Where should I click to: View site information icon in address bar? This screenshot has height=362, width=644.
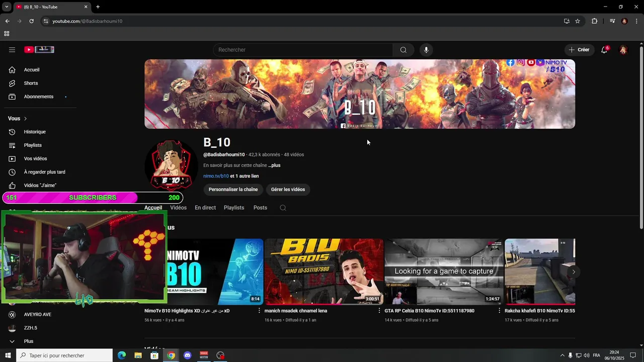(46, 21)
